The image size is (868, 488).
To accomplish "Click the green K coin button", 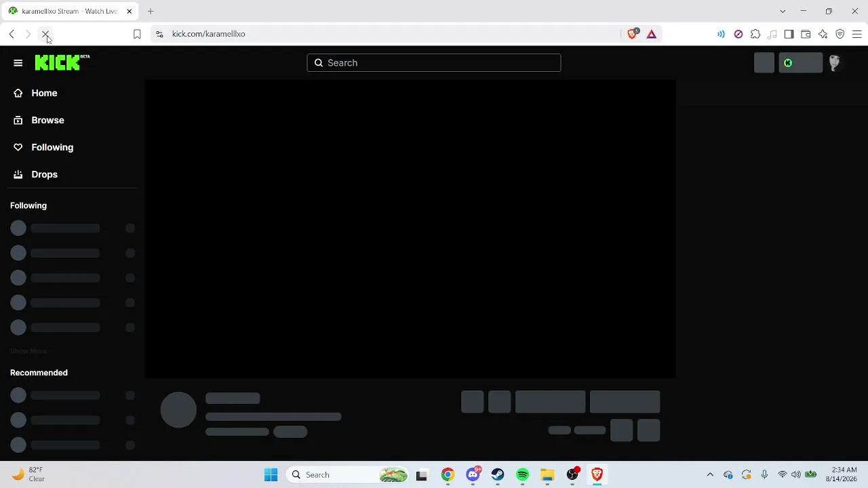I will tap(800, 62).
